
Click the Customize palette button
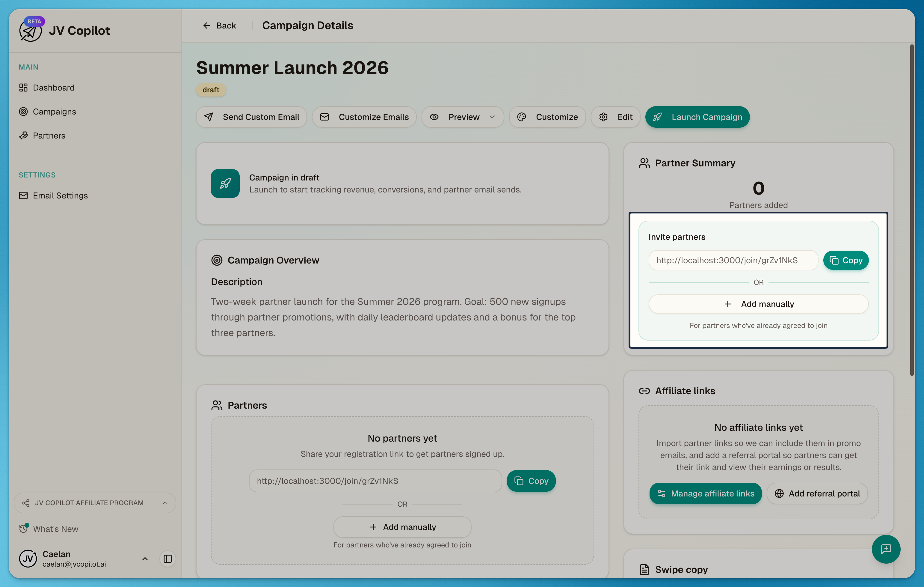point(547,117)
